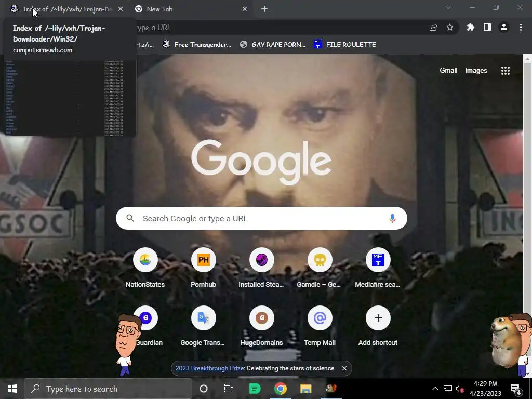Open Chrome from the taskbar
532x399 pixels.
tap(280, 389)
